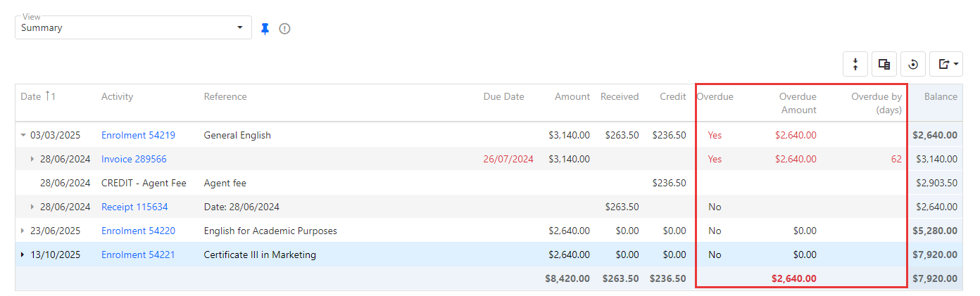Click the blue pin icon beside View
Image resolution: width=980 pixels, height=296 pixels.
pyautogui.click(x=265, y=29)
